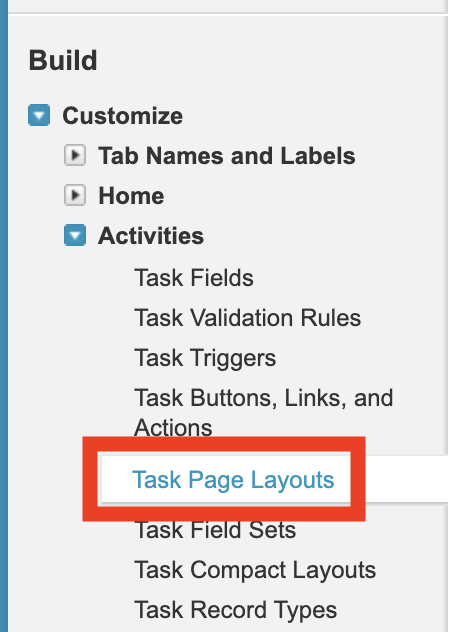Click the Activities tree label
460x632 pixels.
pos(151,235)
